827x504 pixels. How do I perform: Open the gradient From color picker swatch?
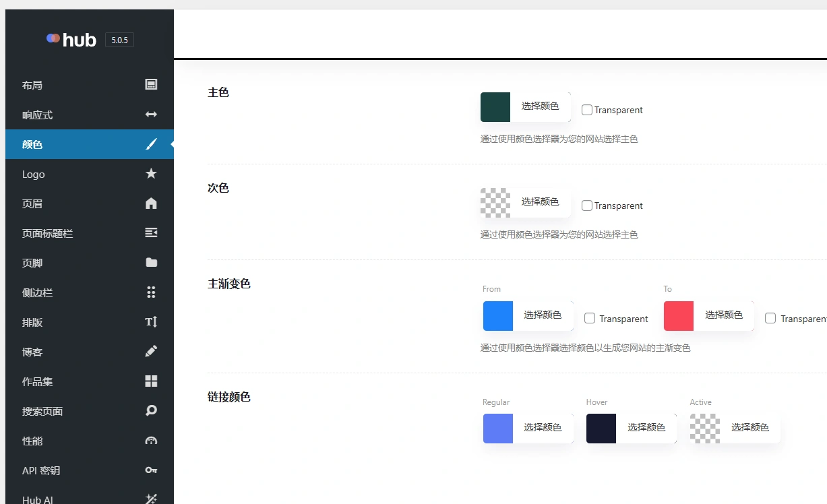pos(497,315)
